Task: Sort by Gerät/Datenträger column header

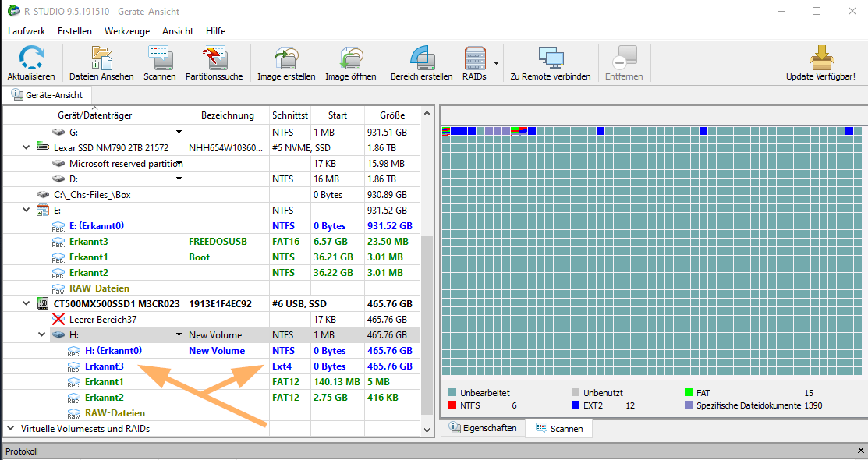Action: click(94, 115)
